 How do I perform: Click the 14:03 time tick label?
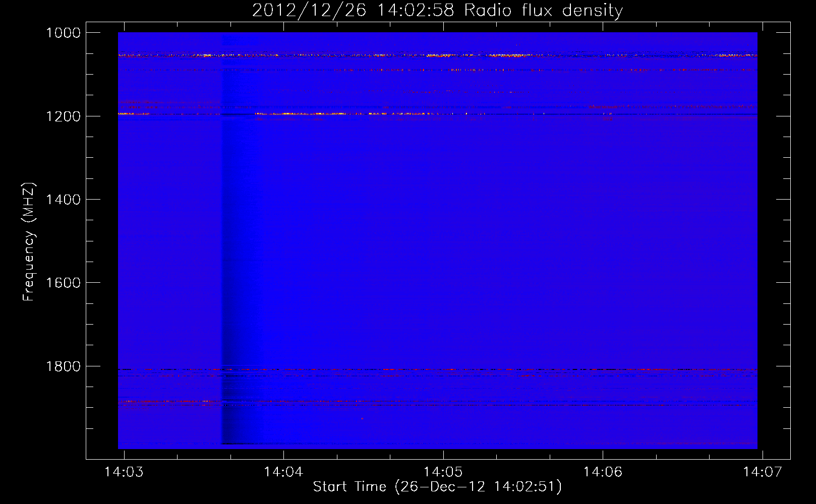pos(124,472)
